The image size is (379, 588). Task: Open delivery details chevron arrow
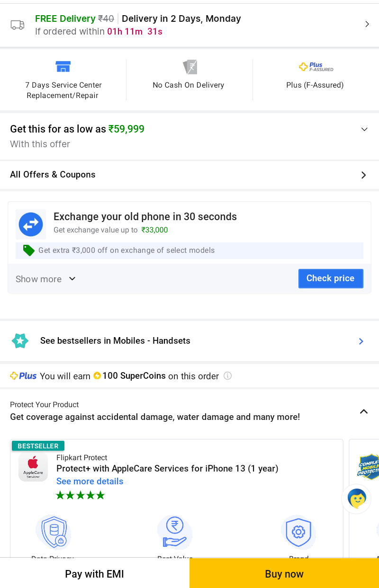pos(367,24)
